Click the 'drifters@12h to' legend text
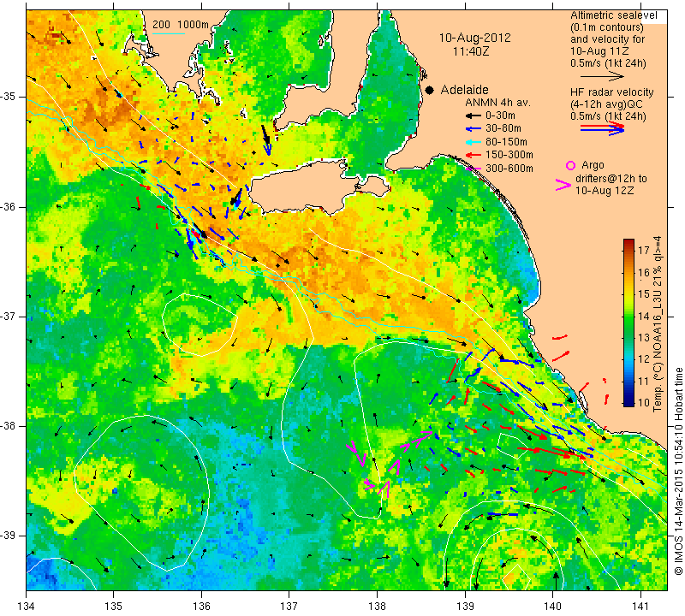This screenshot has height=616, width=685. (611, 179)
